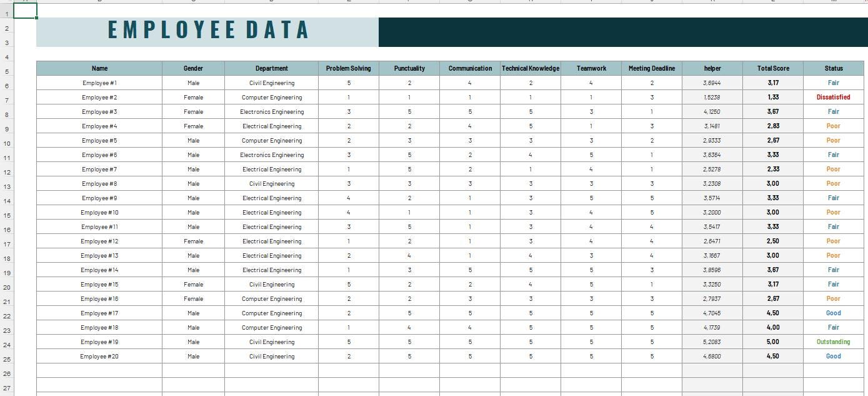
Task: Click the Technical Knowledge header
Action: [x=530, y=68]
